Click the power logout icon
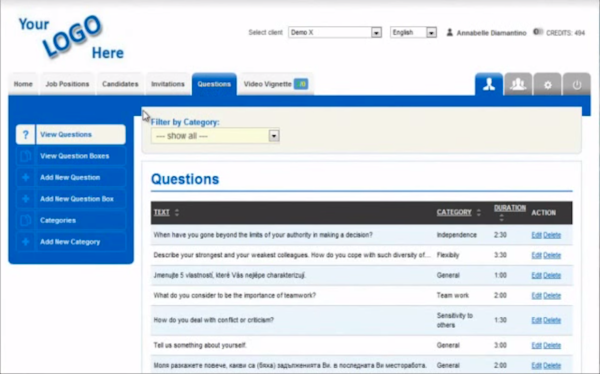Screen dimensions: 600x374 coord(577,84)
